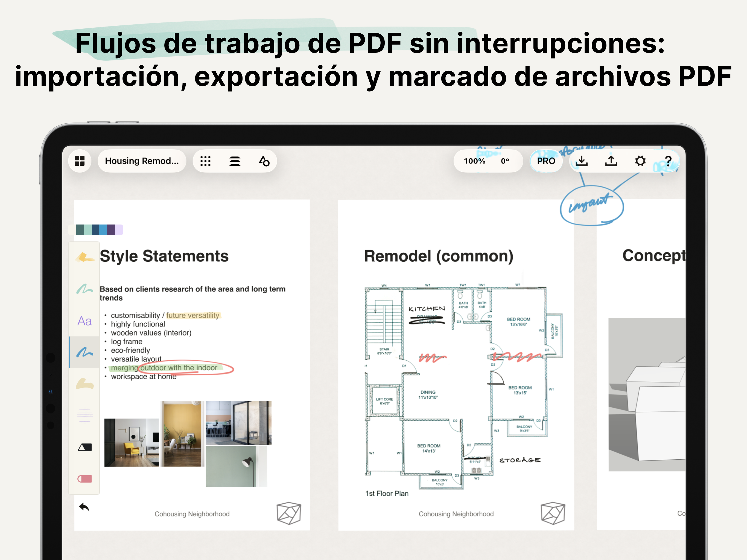Click the import download icon

pos(581,161)
